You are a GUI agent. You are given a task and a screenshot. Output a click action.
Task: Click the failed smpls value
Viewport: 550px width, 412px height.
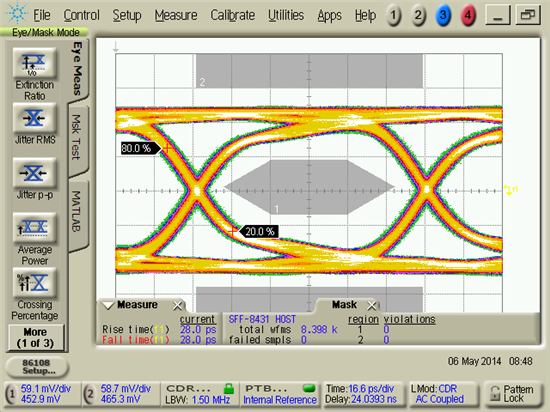click(303, 340)
